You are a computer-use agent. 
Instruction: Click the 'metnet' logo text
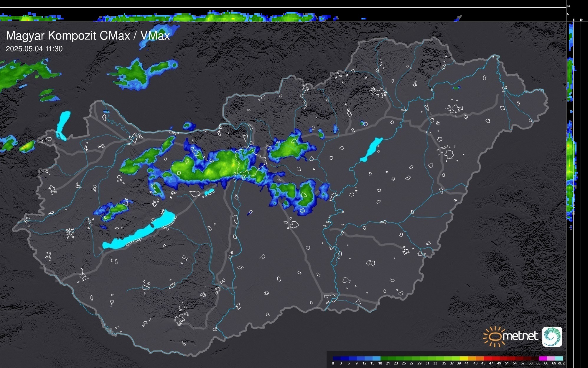tap(520, 336)
